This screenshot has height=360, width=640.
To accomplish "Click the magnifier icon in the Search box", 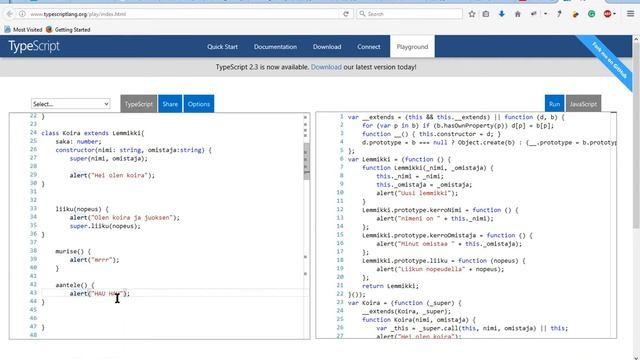I will [x=362, y=14].
